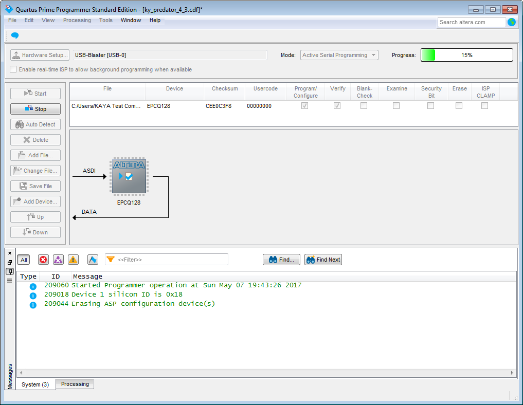Viewport: 523px width, 405px height.
Task: Click the Save File button
Action: (x=35, y=186)
